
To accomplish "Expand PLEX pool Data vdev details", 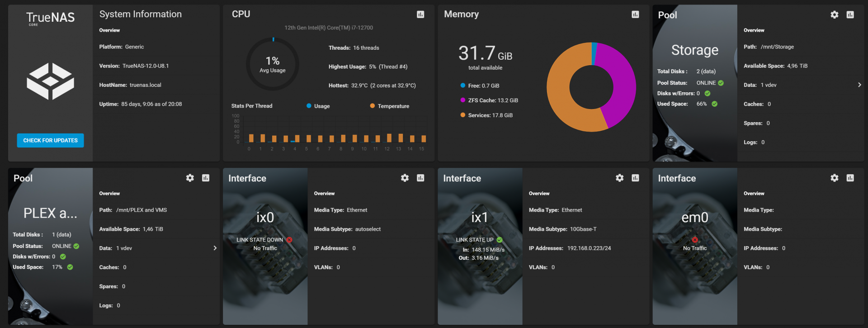I will pos(215,248).
